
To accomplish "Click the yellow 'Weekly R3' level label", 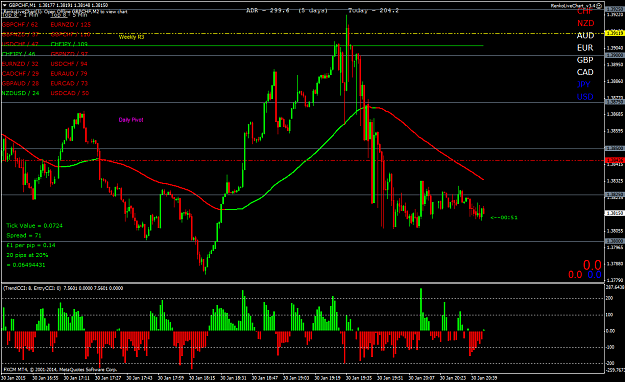I will [132, 37].
